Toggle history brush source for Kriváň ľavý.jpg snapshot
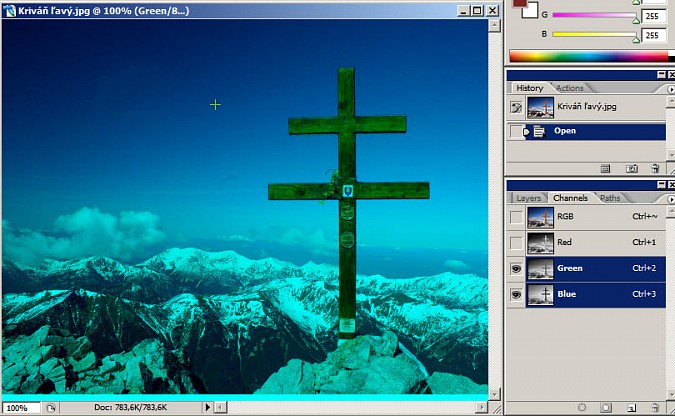 516,107
